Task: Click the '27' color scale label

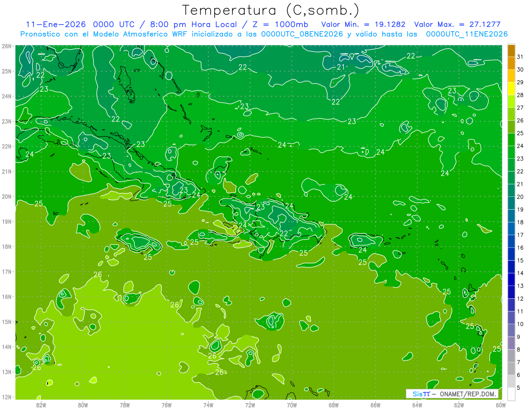Action: 520,108
